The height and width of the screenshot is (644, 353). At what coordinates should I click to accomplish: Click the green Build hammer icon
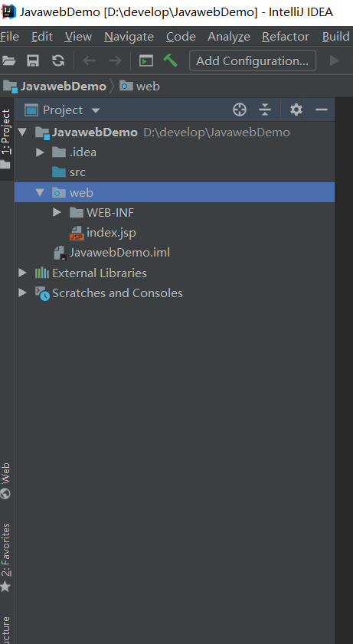[170, 60]
